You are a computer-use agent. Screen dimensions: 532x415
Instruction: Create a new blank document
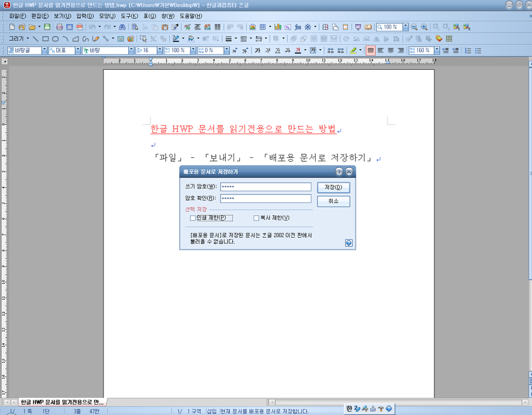[12, 27]
